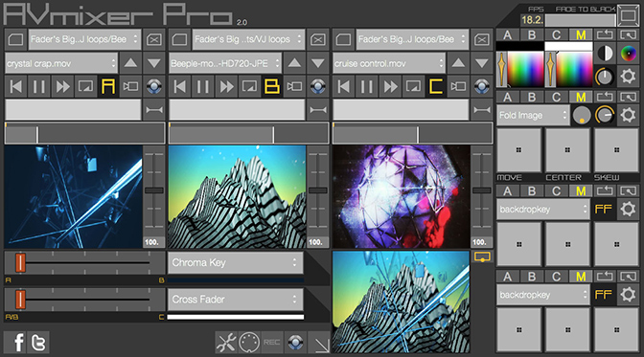Viewport: 644px width, 357px height.
Task: Eject clip from deck A
Action: (x=154, y=39)
